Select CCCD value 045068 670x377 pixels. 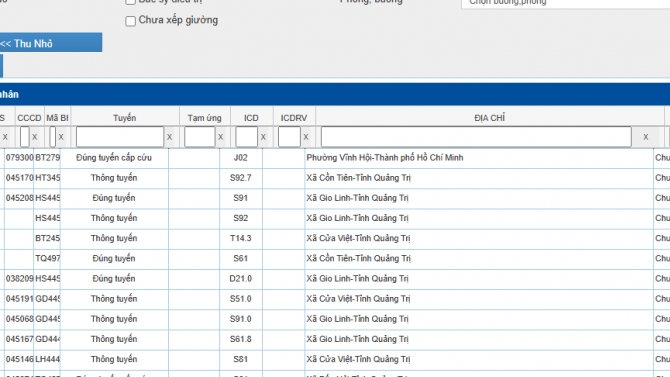(19, 318)
